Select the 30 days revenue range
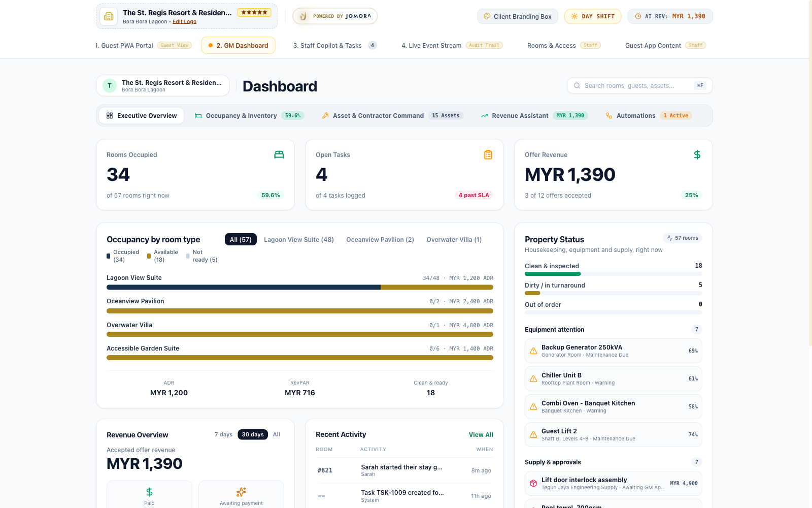Viewport: 812px width, 508px height. [253, 434]
